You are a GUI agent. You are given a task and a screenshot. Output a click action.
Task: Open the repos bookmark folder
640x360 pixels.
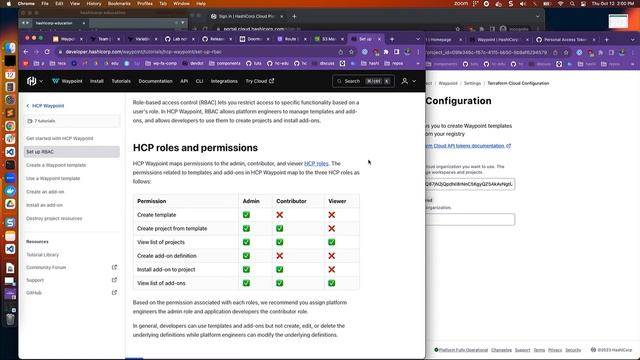[x=394, y=63]
